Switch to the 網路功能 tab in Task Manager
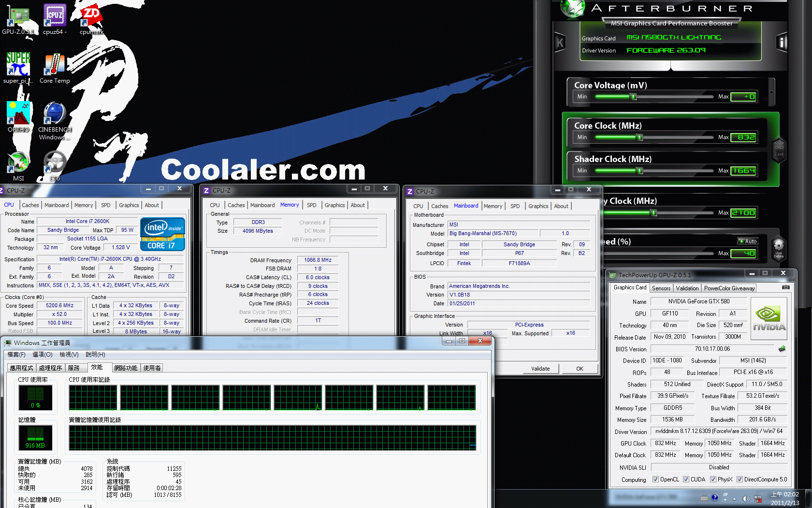812x508 pixels. coord(126,368)
